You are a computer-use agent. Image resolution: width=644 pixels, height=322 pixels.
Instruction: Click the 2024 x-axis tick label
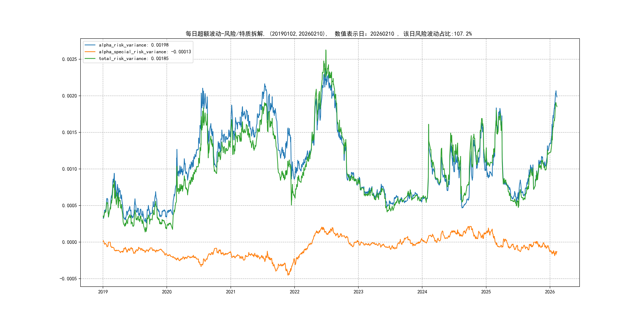tap(422, 292)
